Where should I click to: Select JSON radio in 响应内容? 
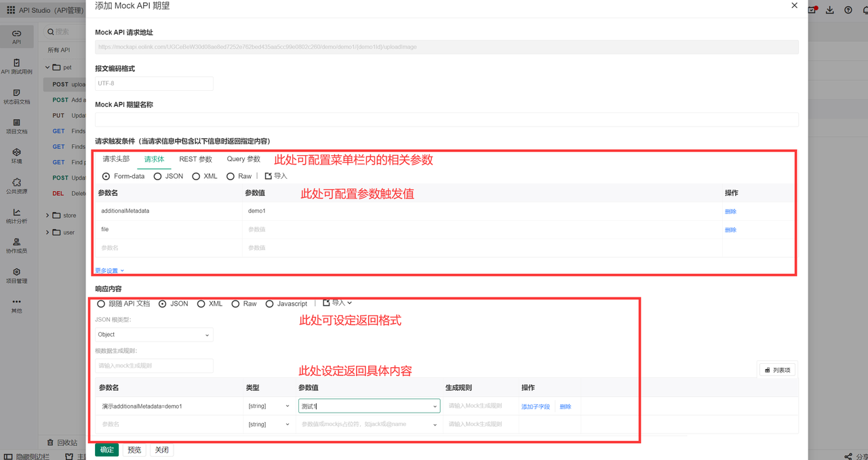pos(162,304)
